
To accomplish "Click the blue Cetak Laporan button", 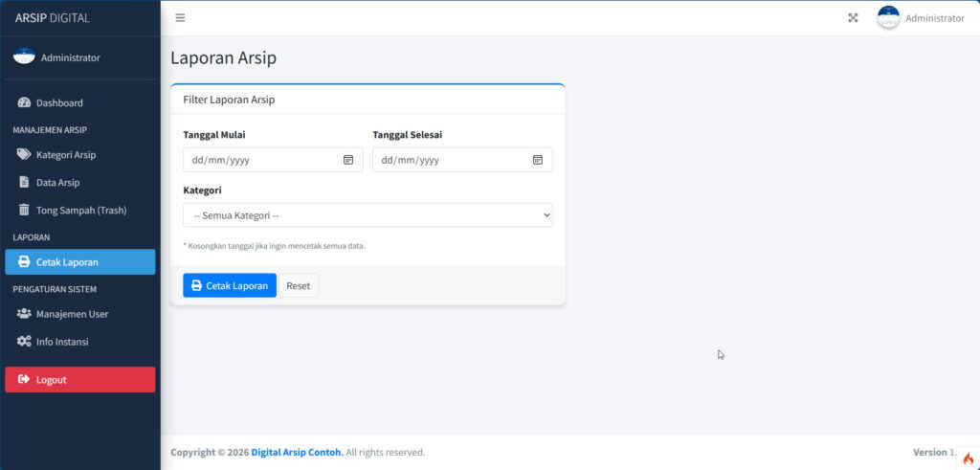I will click(x=229, y=285).
